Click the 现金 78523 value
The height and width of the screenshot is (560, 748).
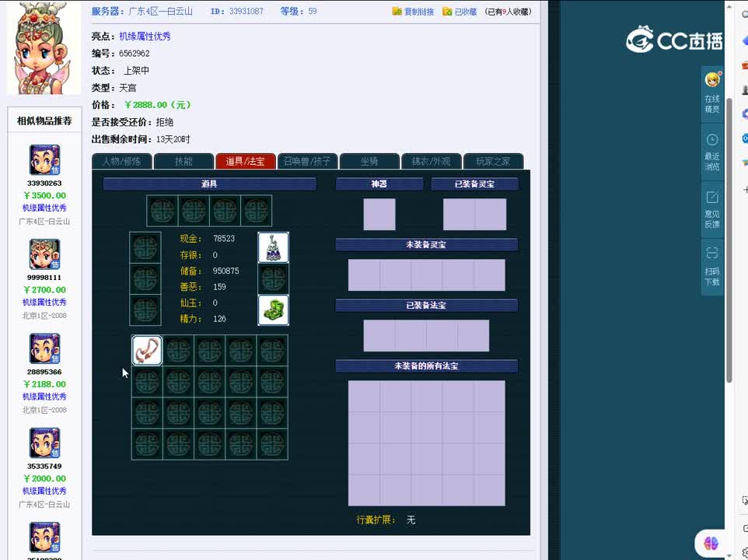tap(224, 239)
